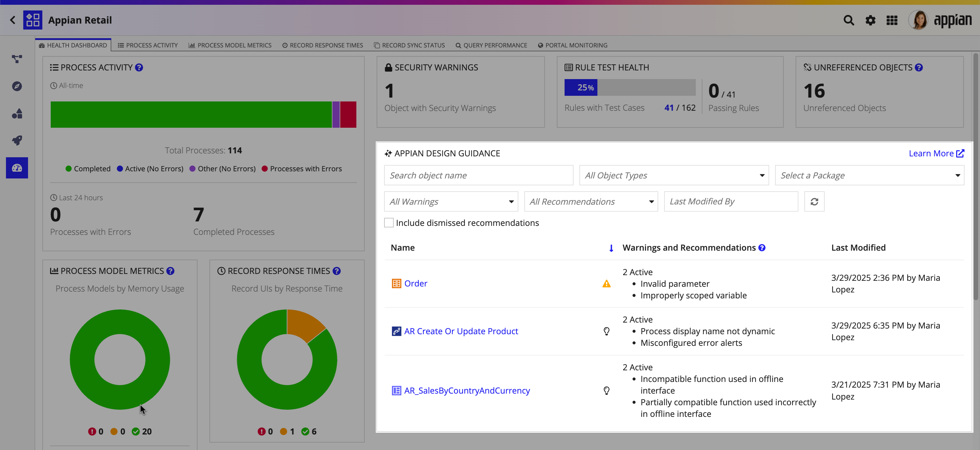Open the build view sidebar icon
Screen dimensions: 980x450
pyautogui.click(x=17, y=59)
